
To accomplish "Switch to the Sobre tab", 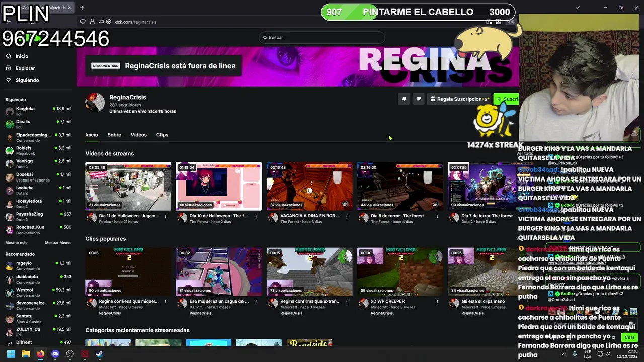I will 114,135.
